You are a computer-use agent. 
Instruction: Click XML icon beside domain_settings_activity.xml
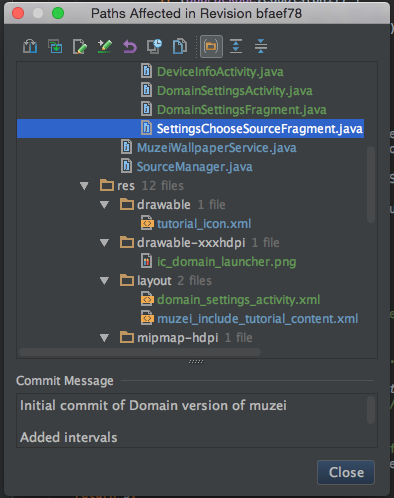tap(147, 299)
